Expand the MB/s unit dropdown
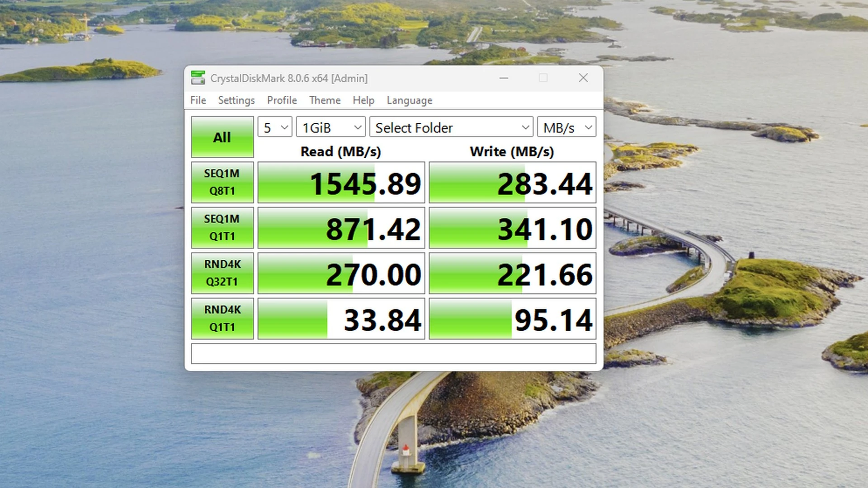The image size is (868, 488). 566,127
